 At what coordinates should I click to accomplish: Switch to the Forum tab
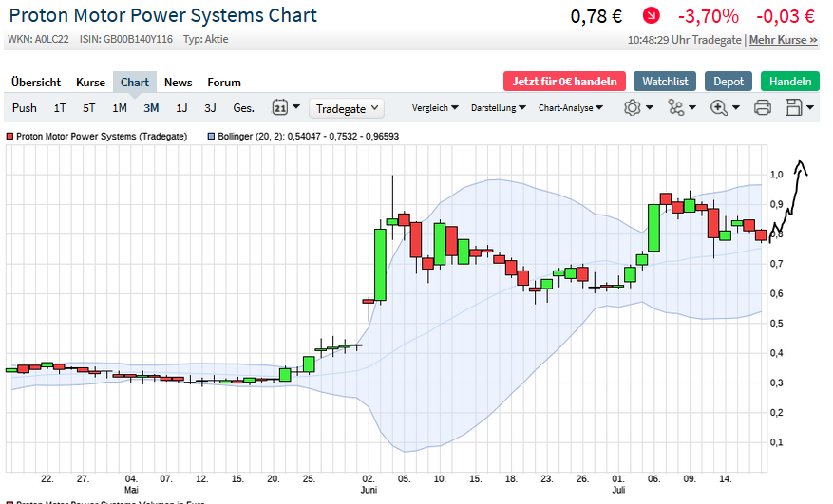[x=223, y=83]
